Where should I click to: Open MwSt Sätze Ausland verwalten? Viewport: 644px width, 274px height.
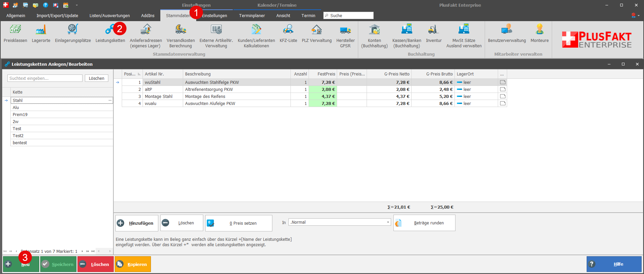click(x=464, y=36)
